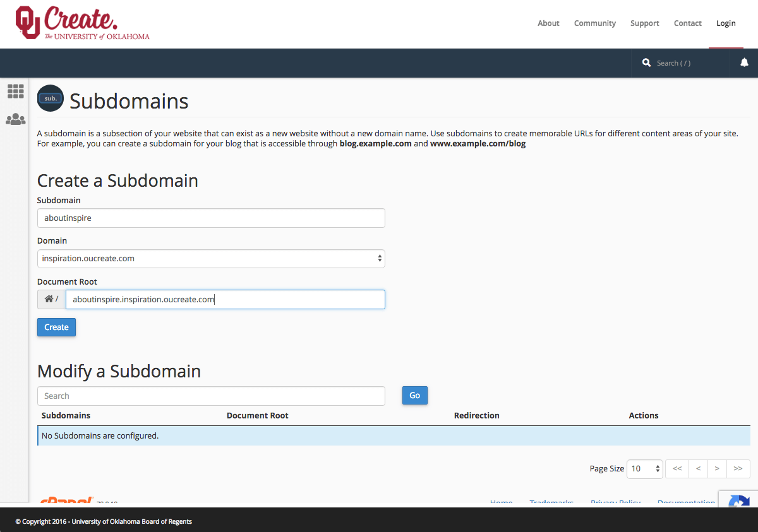Open the Page Size dropdown

(645, 468)
